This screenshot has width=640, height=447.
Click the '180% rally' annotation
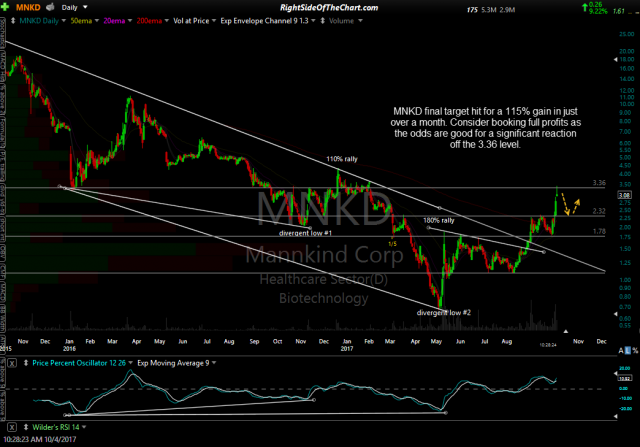pyautogui.click(x=438, y=220)
